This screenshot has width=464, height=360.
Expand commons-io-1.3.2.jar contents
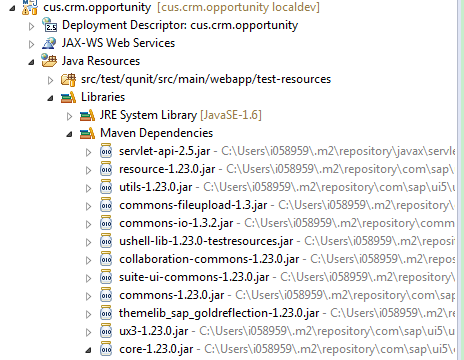(x=88, y=224)
